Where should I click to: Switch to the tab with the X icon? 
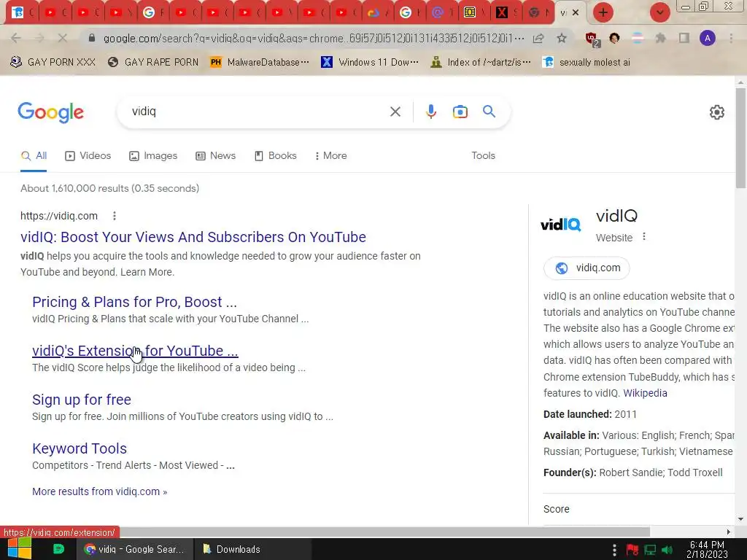click(501, 13)
